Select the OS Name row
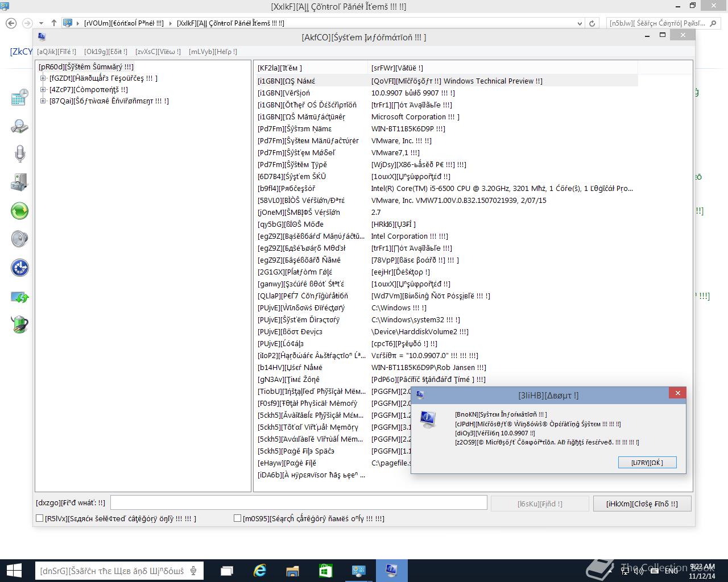 446,81
